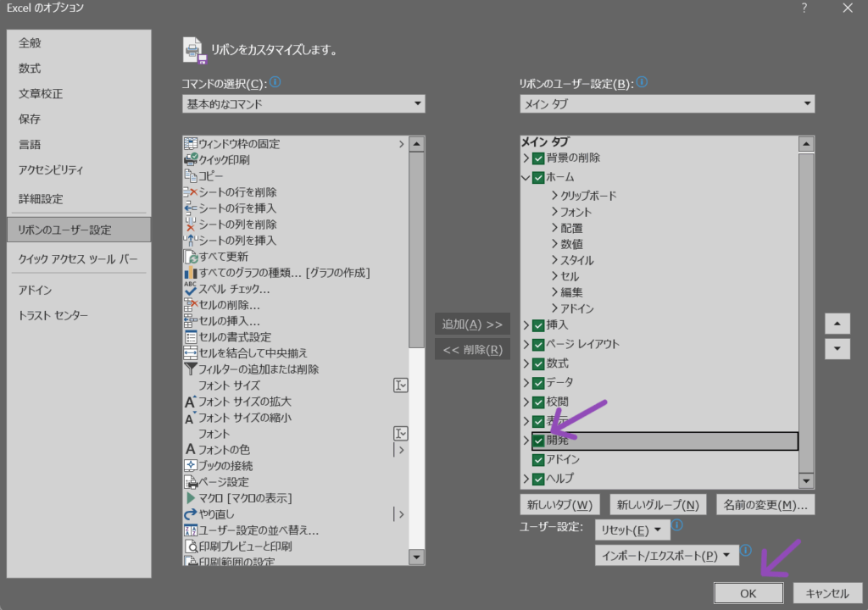
Task: Click the ユーザー設定の並べ替え icon
Action: coord(190,530)
